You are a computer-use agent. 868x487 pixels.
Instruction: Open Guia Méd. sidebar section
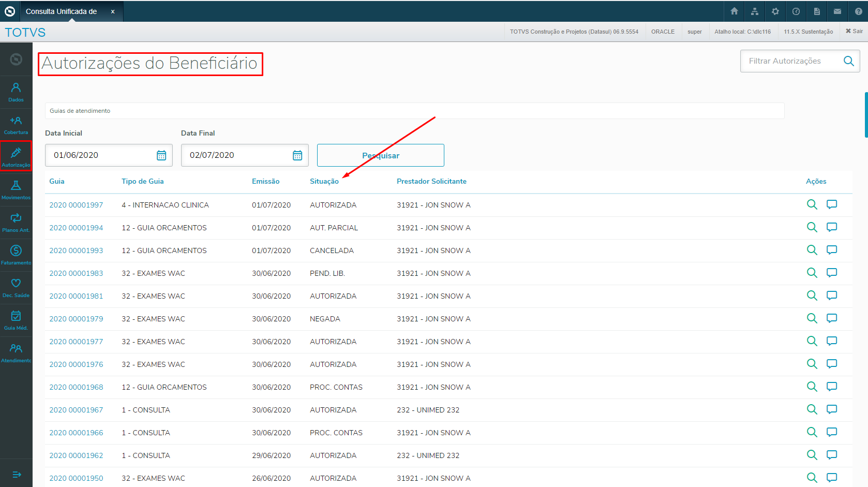click(x=16, y=320)
